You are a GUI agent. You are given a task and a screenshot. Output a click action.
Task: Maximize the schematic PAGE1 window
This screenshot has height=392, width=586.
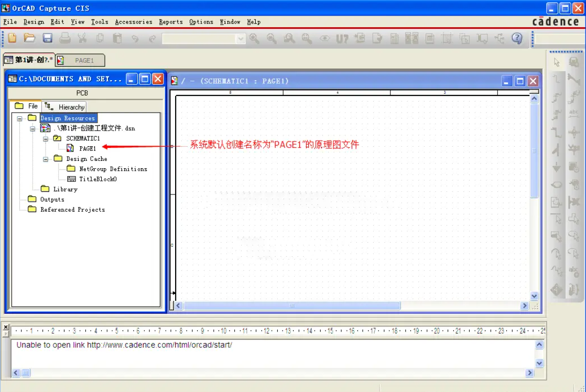point(520,81)
